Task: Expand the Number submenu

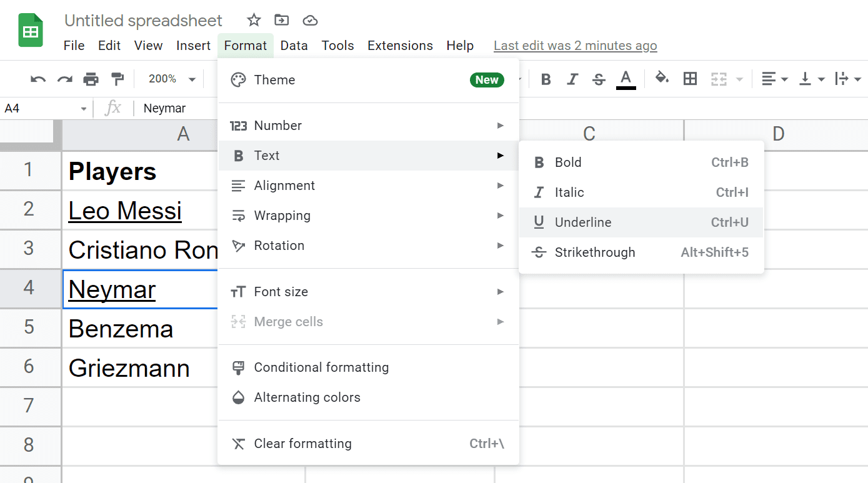Action: [x=368, y=126]
